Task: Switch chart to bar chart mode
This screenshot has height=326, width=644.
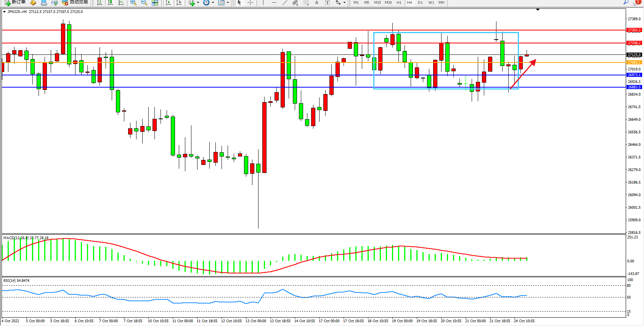Action: [x=100, y=3]
